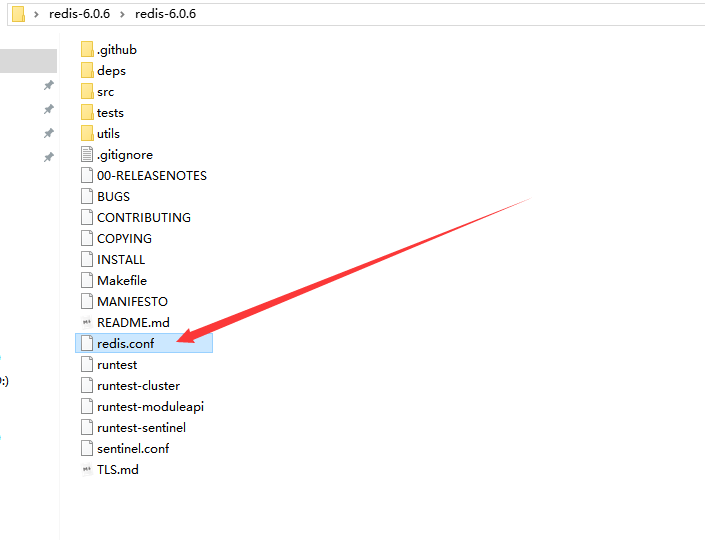Expand the chevron between the redis-6.0.6 breadcrumbs
This screenshot has height=540, width=705.
coord(122,14)
